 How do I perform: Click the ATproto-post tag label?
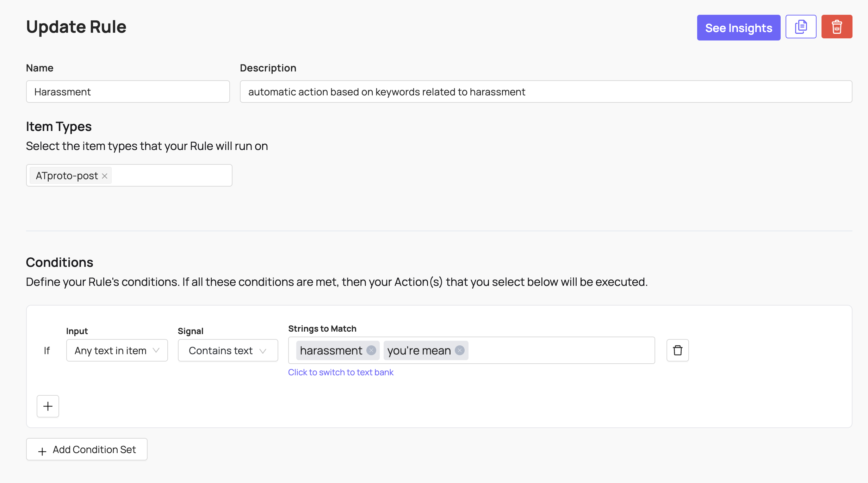67,176
